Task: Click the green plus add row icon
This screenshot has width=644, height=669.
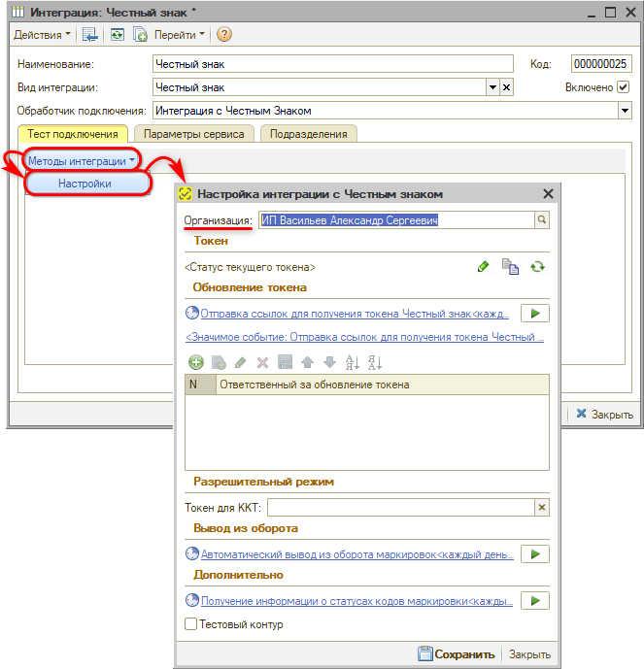Action: [x=195, y=362]
